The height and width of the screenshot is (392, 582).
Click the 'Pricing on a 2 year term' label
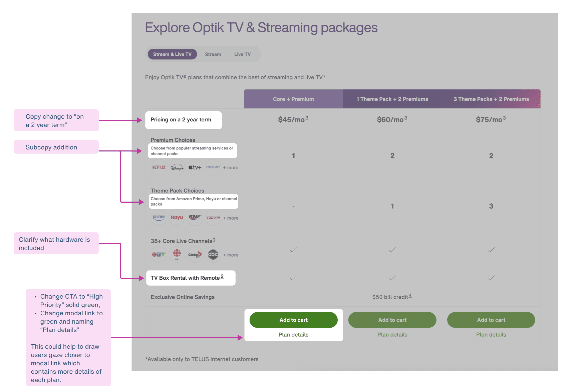click(x=181, y=120)
